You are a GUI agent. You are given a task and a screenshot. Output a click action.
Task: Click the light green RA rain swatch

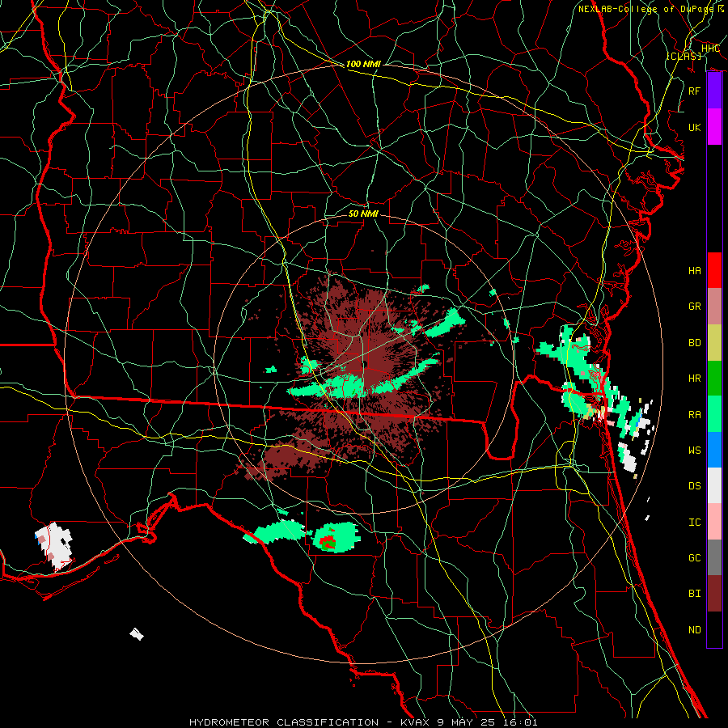coord(714,414)
